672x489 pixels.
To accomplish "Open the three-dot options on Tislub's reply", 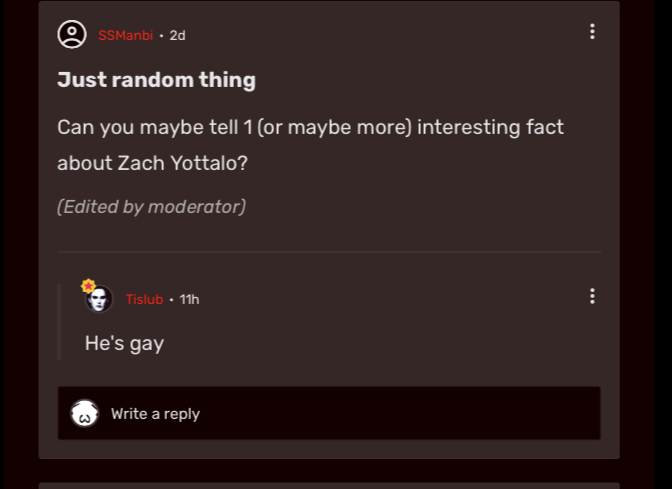I will tap(592, 296).
